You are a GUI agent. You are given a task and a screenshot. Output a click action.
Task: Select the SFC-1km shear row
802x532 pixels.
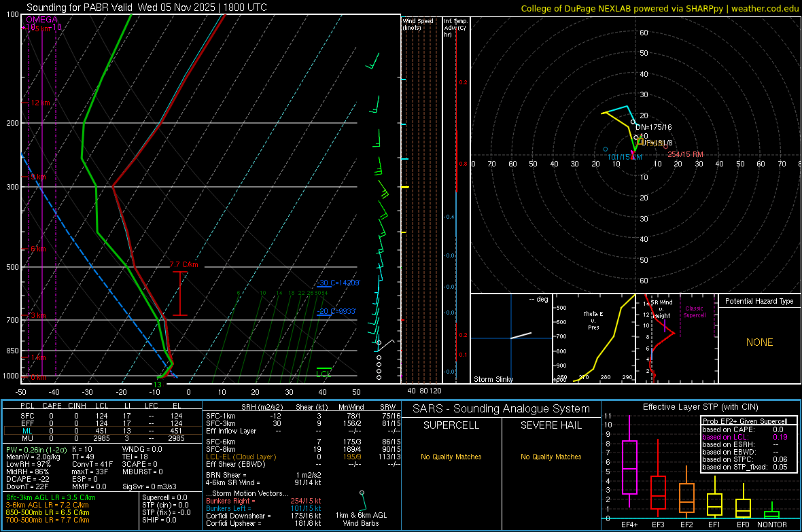coord(303,416)
